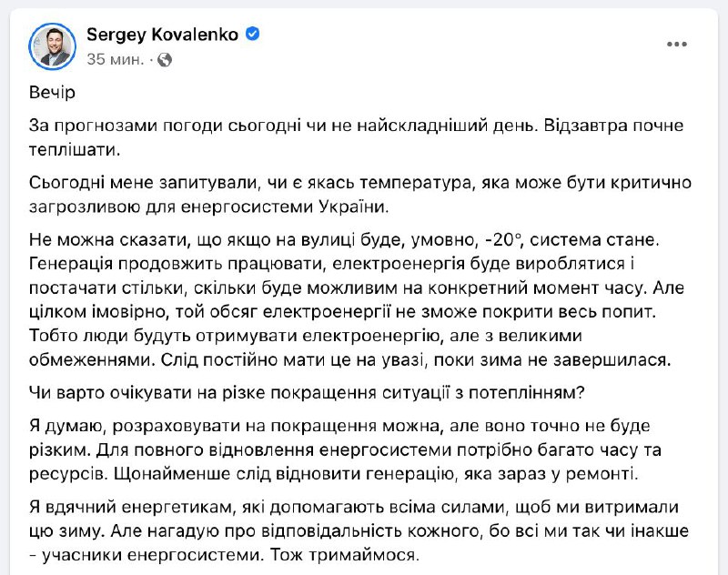728x575 pixels.
Task: Click the question "Чи варто очікувати" line
Action: [x=309, y=391]
